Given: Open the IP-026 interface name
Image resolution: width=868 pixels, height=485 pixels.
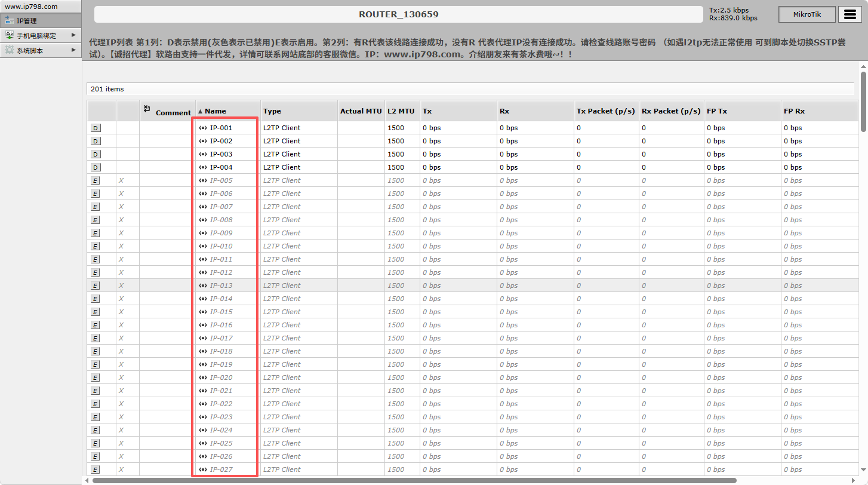Looking at the screenshot, I should [221, 456].
